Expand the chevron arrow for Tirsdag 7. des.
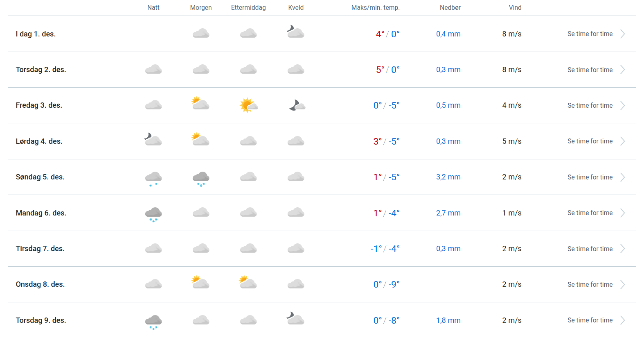Screen dimensions: 644x338 pyautogui.click(x=622, y=249)
